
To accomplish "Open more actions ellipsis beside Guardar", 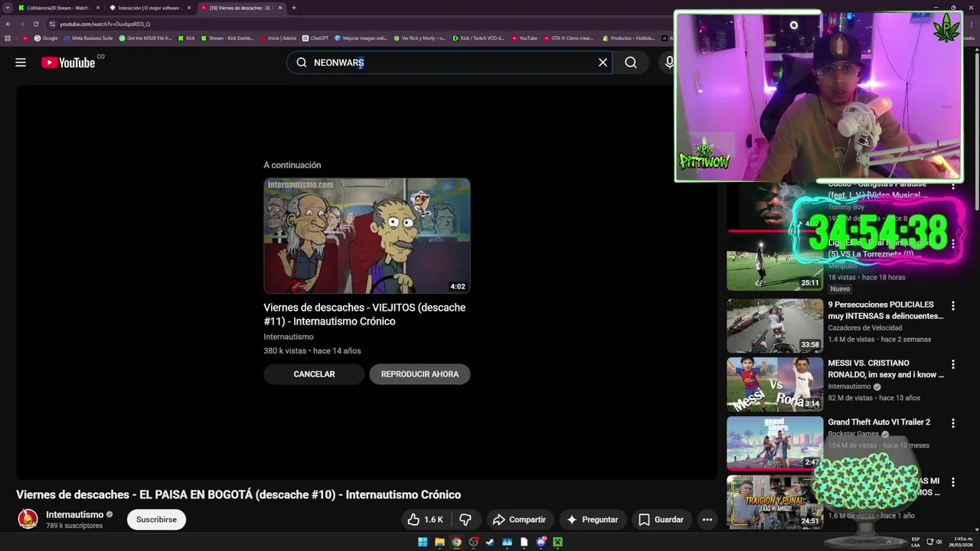I will pos(707,520).
